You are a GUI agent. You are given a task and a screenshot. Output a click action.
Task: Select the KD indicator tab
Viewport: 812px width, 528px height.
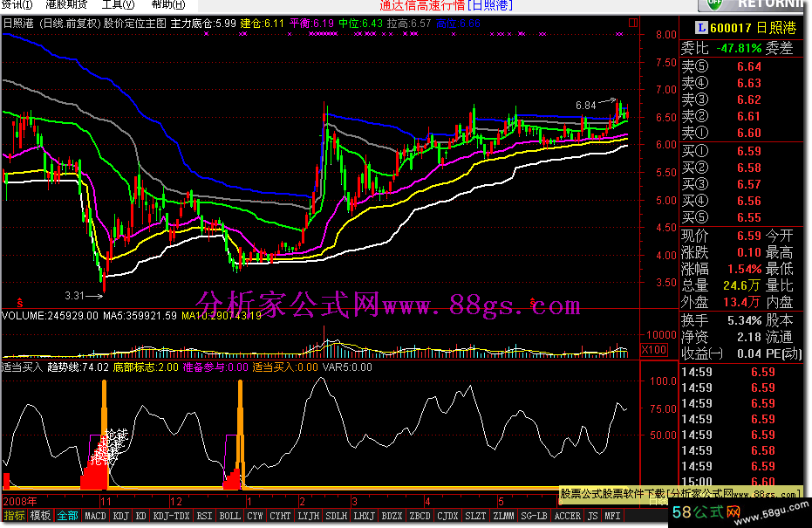click(141, 516)
